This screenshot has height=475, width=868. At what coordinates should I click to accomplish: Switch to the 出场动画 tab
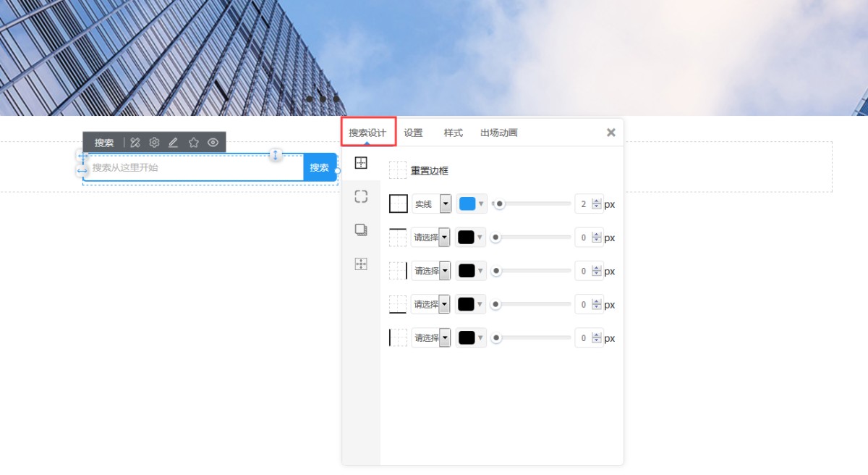click(x=498, y=133)
